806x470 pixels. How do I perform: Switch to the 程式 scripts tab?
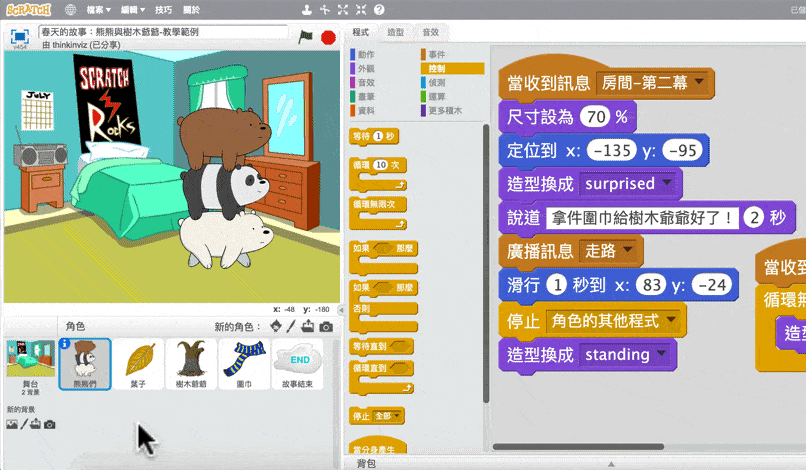[360, 32]
